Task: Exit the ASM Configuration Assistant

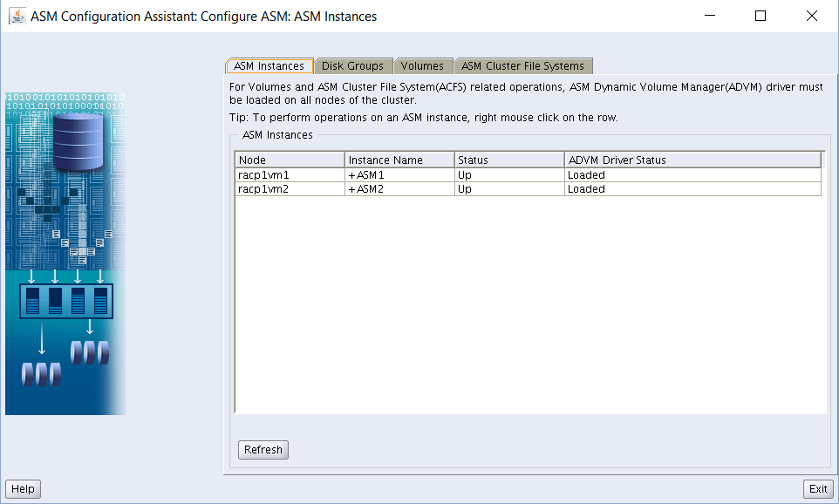Action: (x=817, y=489)
